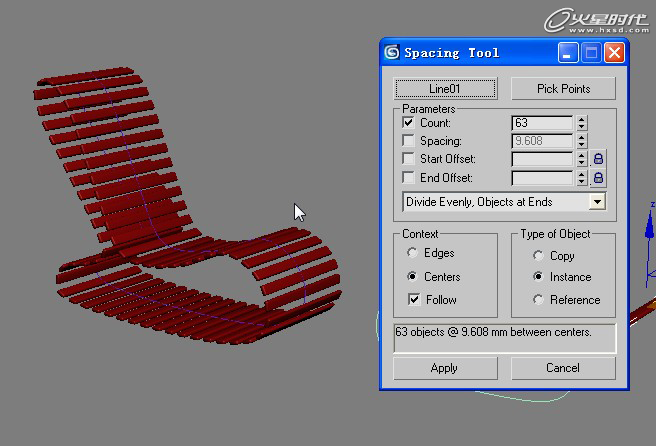Click the Start Offset value field
656x446 pixels.
(542, 159)
